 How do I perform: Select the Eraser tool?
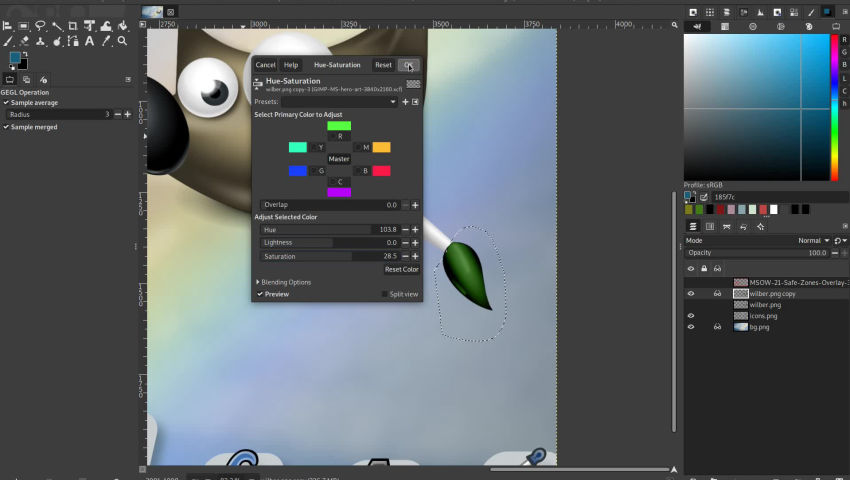[x=24, y=41]
